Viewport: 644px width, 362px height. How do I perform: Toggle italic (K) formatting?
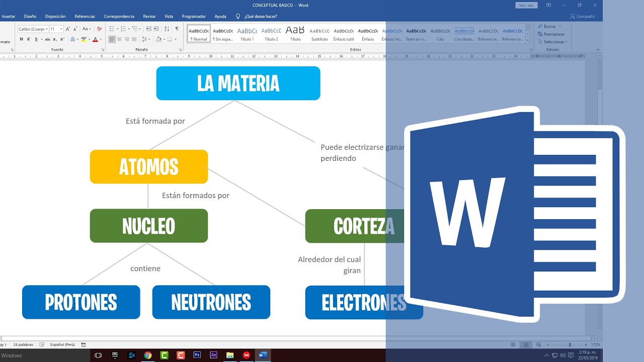[x=29, y=39]
